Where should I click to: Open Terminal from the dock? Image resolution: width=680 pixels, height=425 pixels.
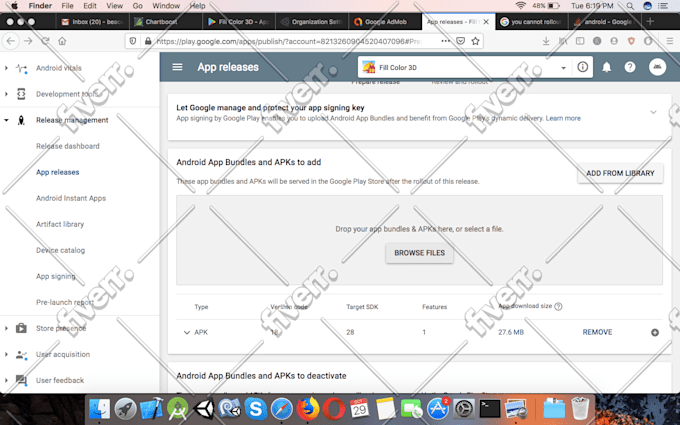[x=490, y=409]
